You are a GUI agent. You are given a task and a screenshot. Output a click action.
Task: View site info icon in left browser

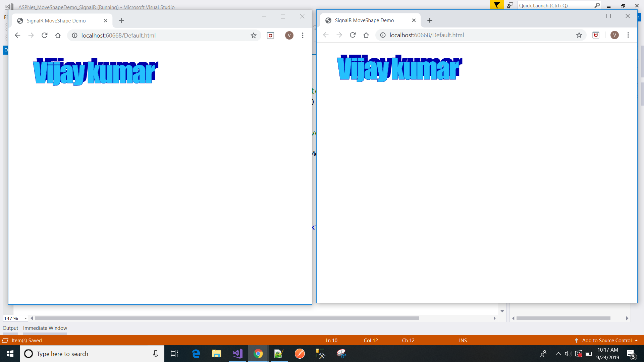tap(74, 36)
